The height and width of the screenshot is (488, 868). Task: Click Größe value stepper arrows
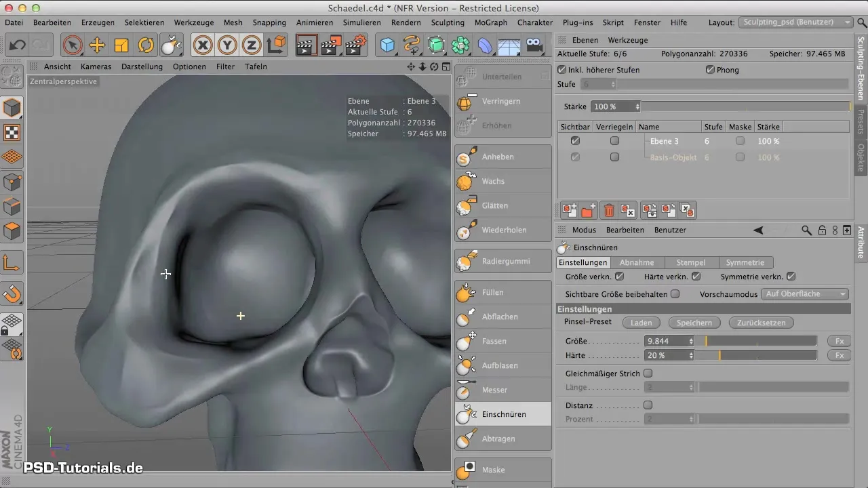tap(691, 341)
